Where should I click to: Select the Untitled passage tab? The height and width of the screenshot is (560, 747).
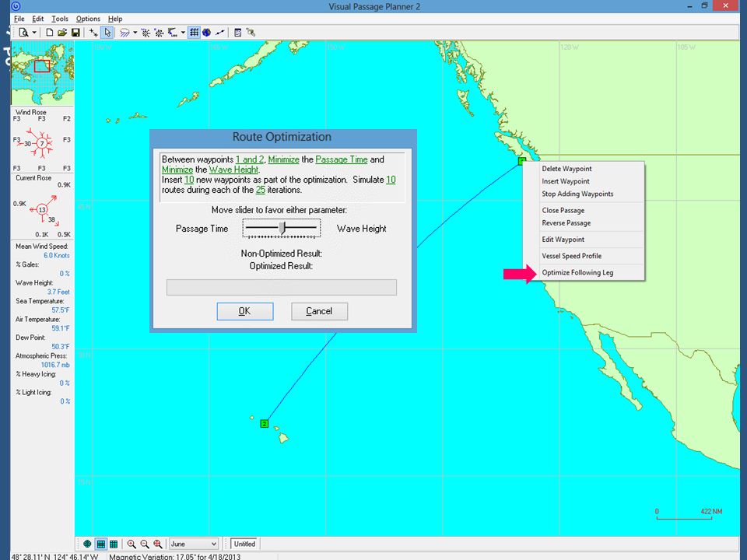(244, 544)
